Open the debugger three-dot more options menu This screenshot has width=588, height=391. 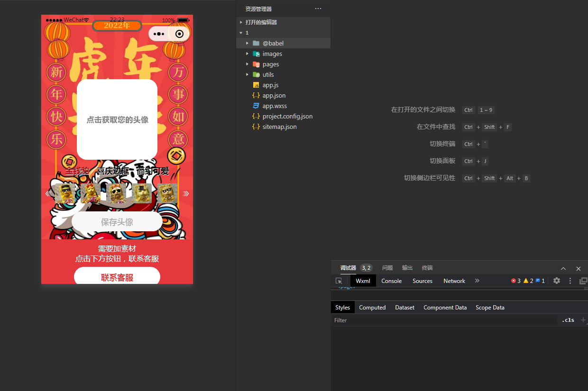(x=570, y=281)
